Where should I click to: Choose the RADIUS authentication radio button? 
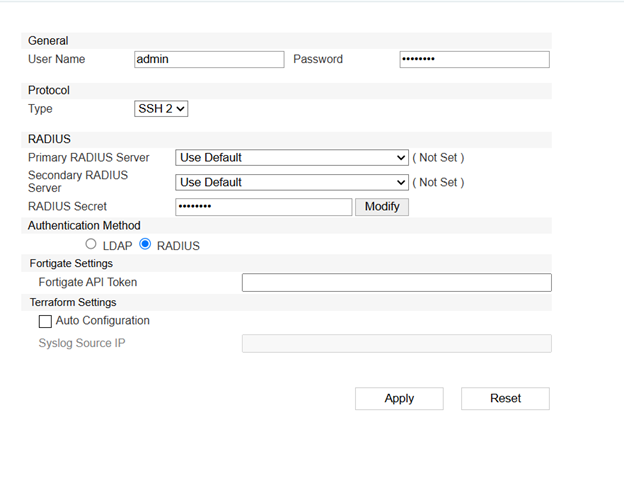tap(145, 244)
